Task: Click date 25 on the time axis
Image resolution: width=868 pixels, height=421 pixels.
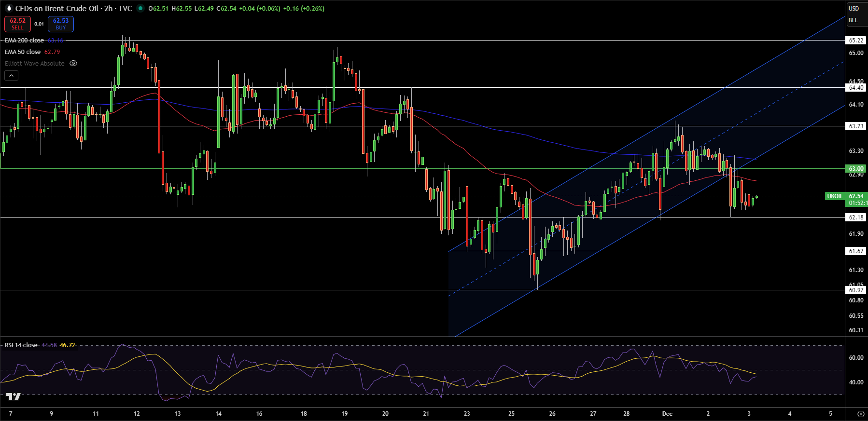Action: pyautogui.click(x=511, y=414)
